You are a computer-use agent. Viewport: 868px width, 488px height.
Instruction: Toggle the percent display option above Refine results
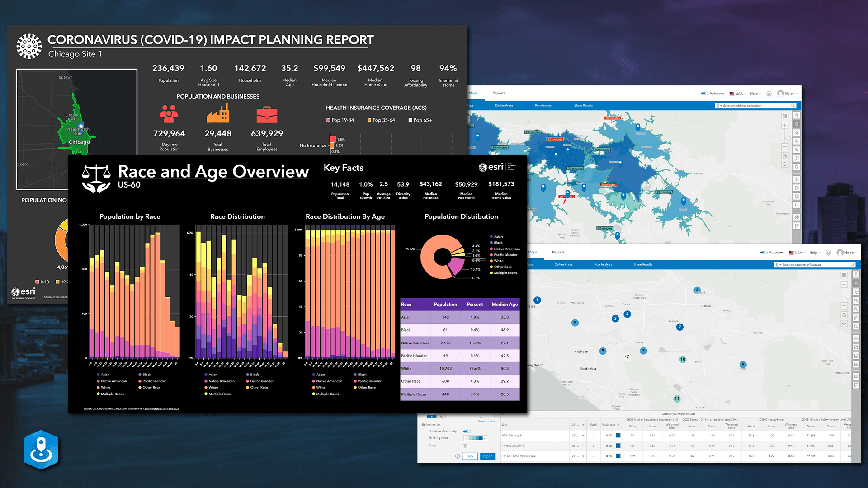tap(441, 417)
